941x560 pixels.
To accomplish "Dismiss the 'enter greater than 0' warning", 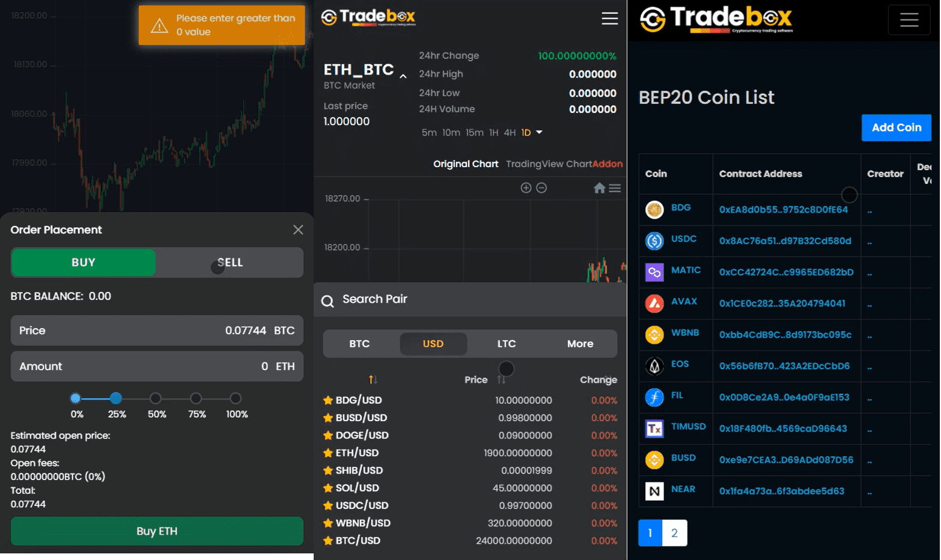I will (222, 25).
